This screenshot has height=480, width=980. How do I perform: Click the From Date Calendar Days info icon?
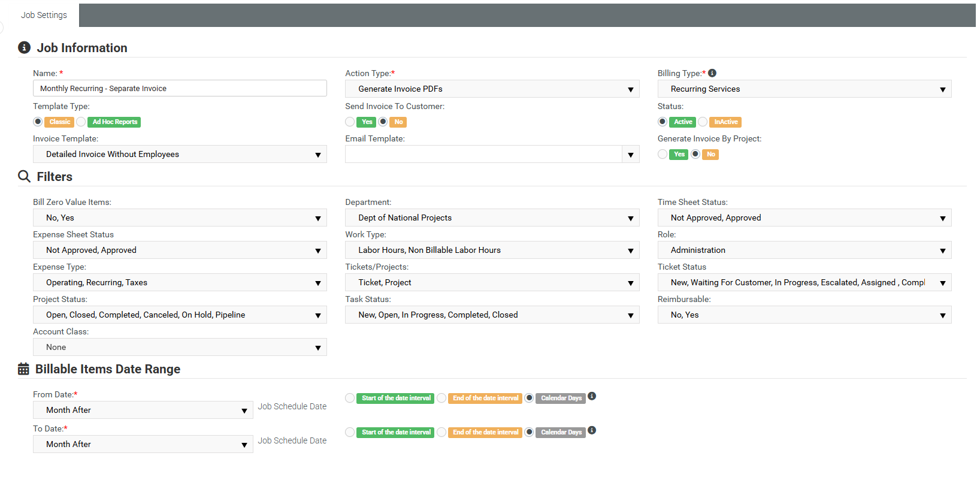592,396
